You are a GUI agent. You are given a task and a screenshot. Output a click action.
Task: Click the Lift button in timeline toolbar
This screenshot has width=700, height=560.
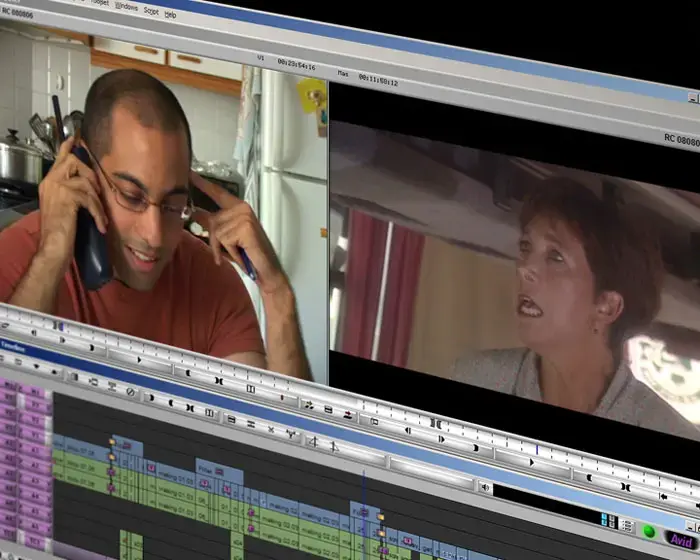231,419
